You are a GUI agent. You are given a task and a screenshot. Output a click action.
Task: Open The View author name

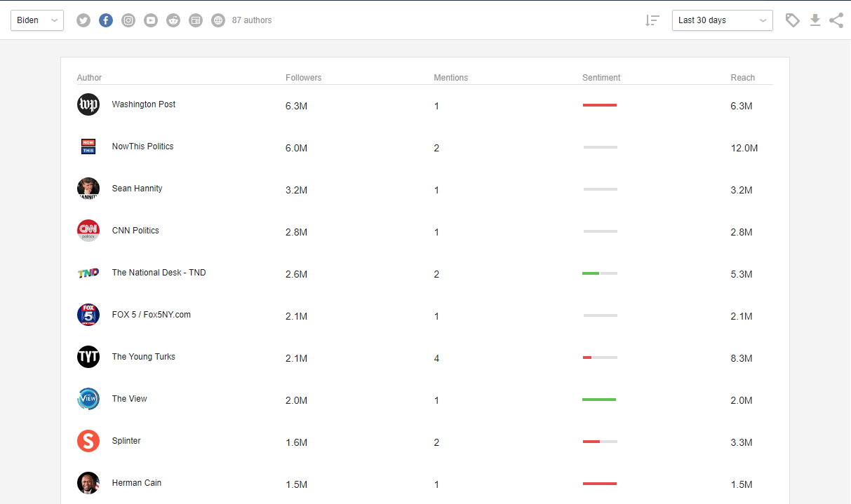coord(130,399)
